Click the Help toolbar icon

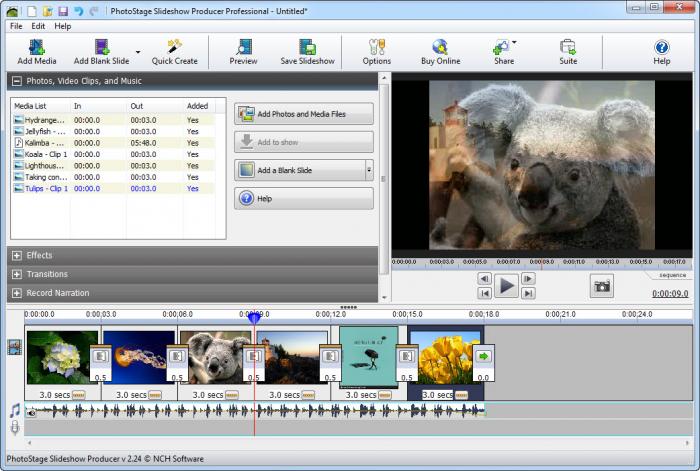point(662,52)
